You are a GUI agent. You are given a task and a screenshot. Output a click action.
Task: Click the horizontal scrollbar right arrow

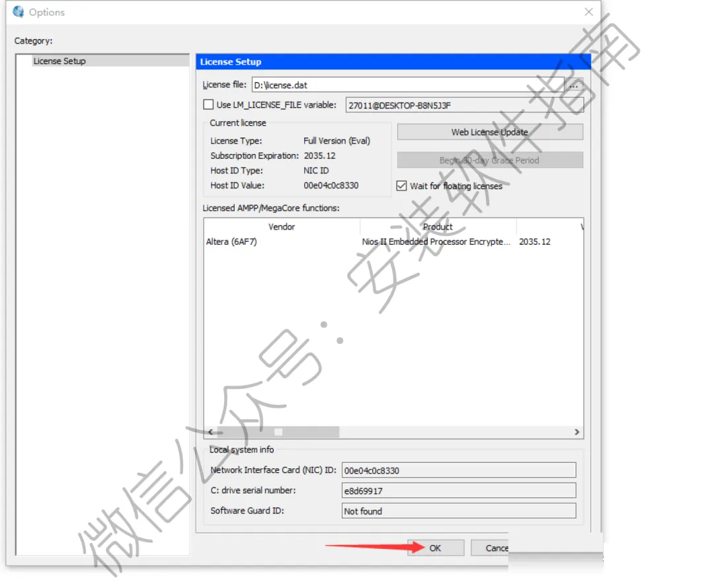(x=577, y=432)
